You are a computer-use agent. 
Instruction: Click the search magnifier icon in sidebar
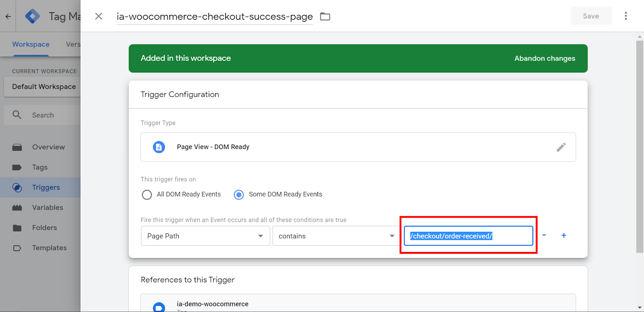[17, 115]
